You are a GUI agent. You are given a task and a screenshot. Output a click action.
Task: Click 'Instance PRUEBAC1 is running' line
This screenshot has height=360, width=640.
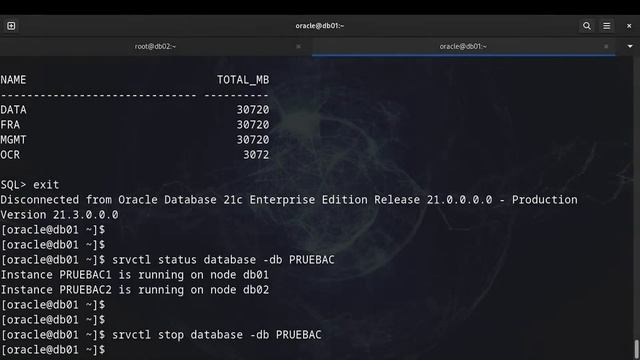point(135,275)
